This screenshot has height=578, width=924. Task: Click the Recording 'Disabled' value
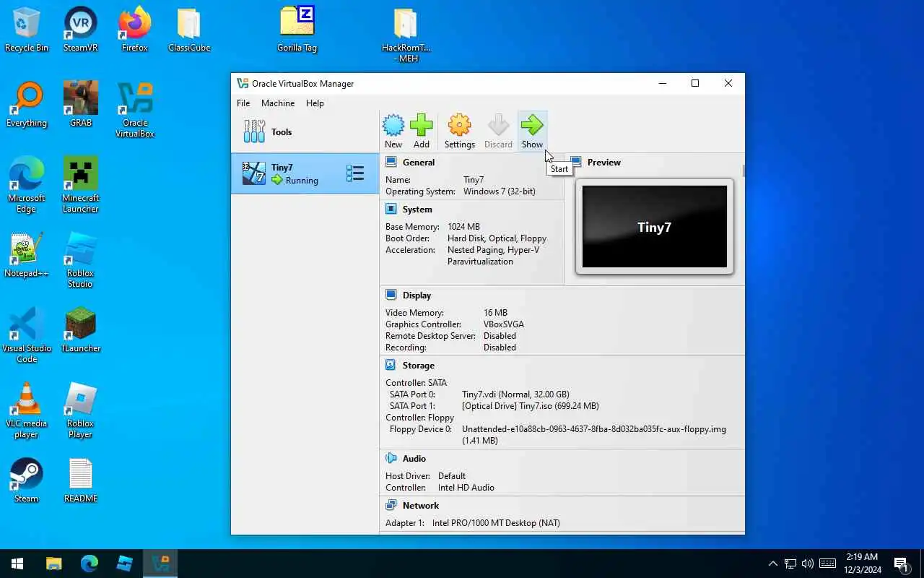pyautogui.click(x=500, y=348)
